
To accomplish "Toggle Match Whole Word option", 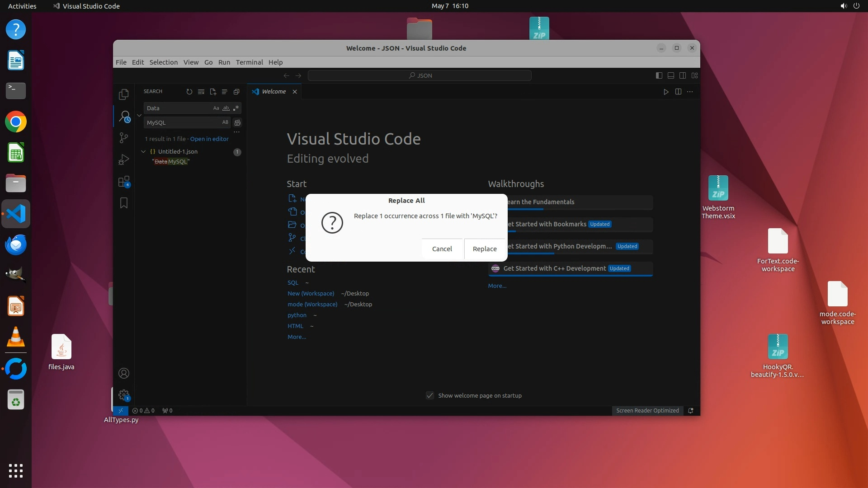I will coord(226,108).
